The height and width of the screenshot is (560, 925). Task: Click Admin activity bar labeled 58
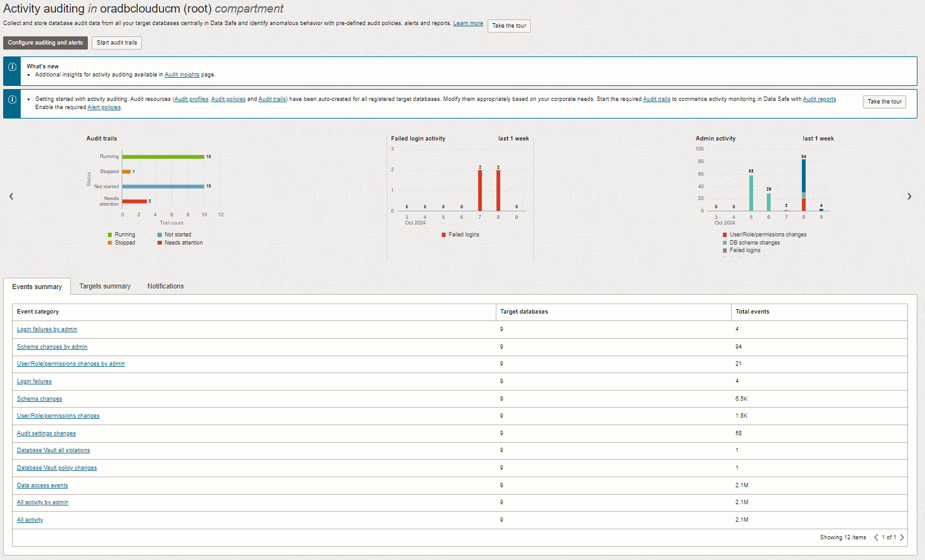[x=751, y=193]
